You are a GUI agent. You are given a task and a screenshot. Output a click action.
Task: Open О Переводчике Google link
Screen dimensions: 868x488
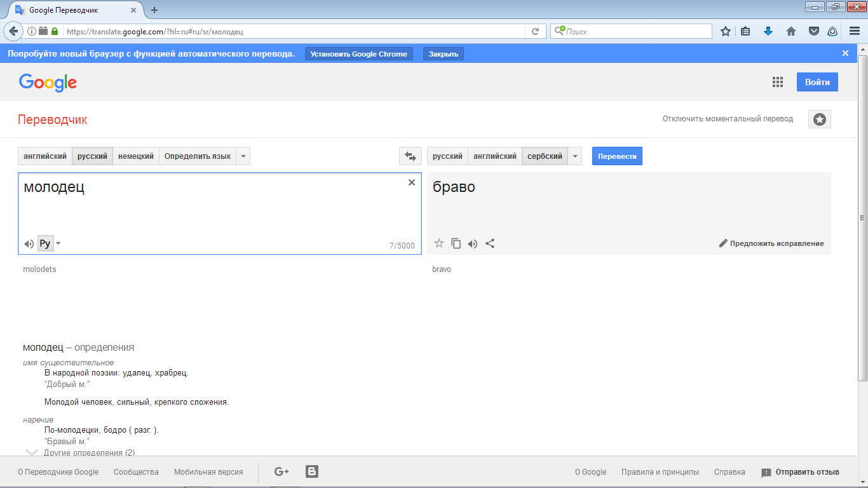[58, 472]
